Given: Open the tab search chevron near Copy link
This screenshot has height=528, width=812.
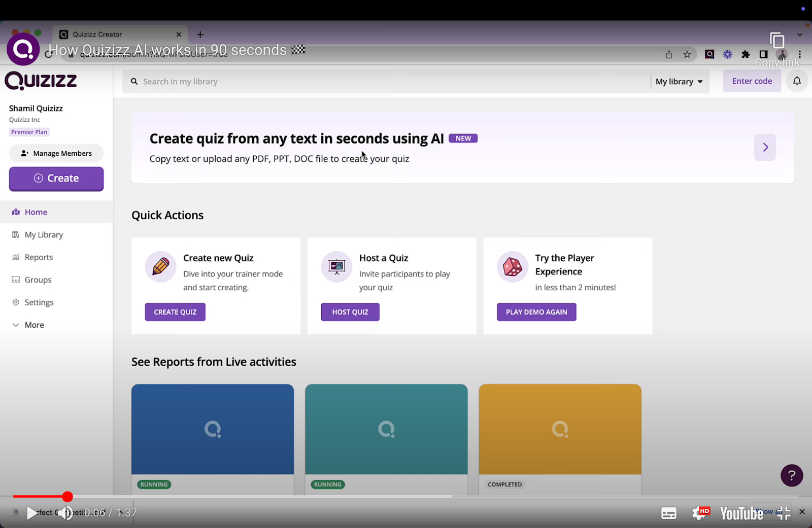Looking at the screenshot, I should pyautogui.click(x=800, y=34).
